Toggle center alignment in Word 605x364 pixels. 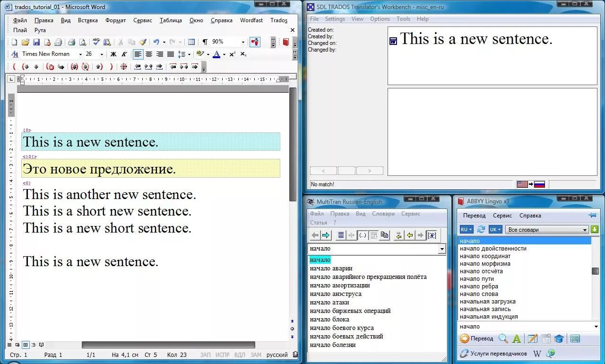(x=149, y=54)
